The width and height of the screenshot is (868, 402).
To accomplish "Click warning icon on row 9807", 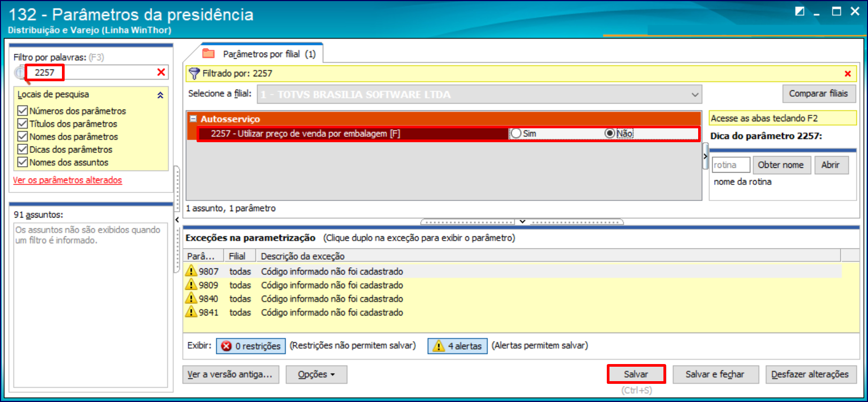I will click(x=191, y=271).
